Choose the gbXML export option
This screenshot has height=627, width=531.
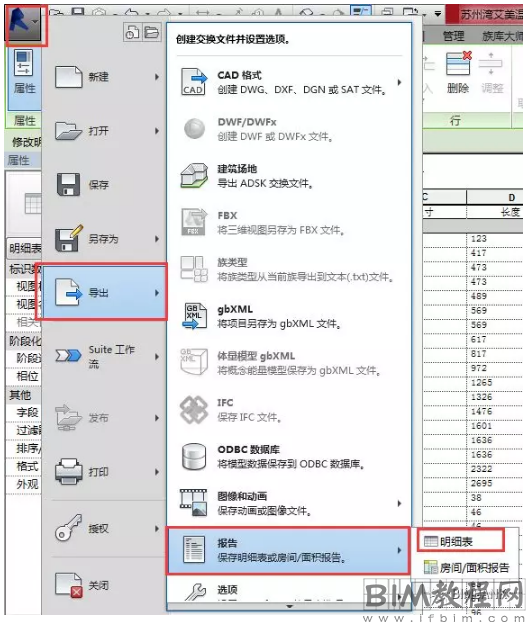(x=289, y=316)
